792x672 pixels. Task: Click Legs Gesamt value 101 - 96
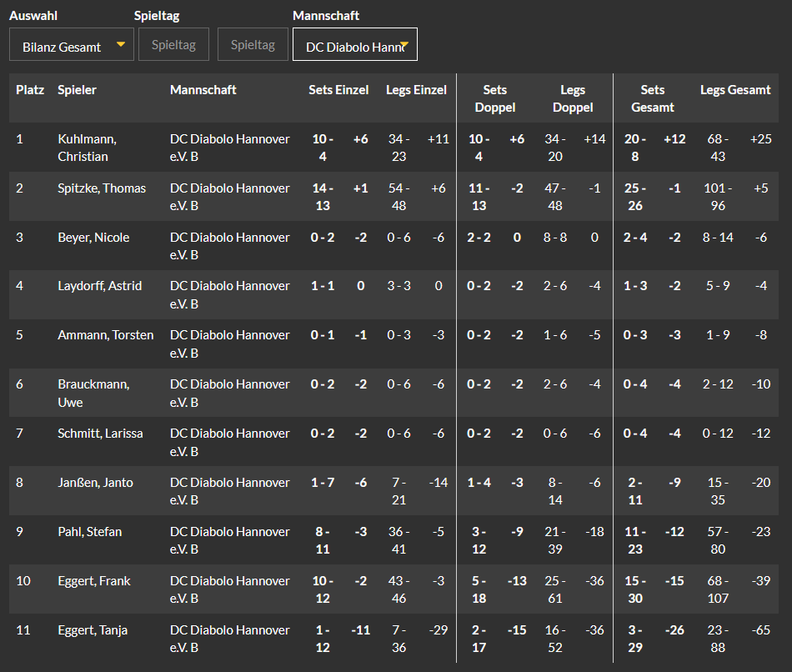718,197
